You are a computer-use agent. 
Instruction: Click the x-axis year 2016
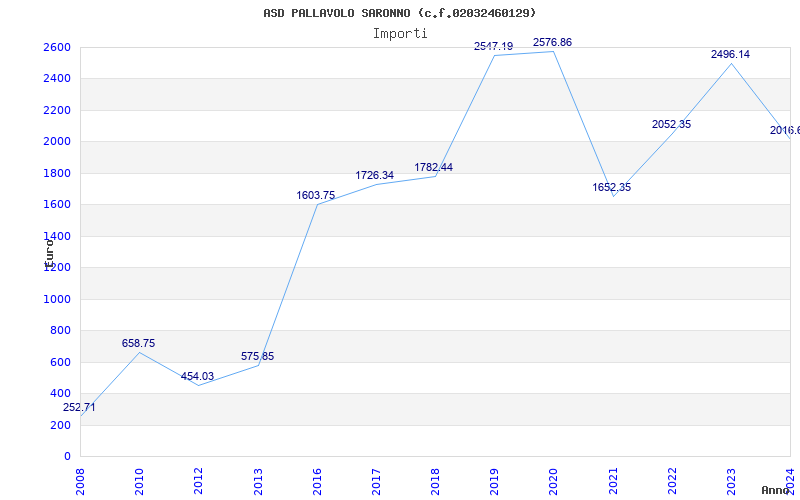pos(317,481)
